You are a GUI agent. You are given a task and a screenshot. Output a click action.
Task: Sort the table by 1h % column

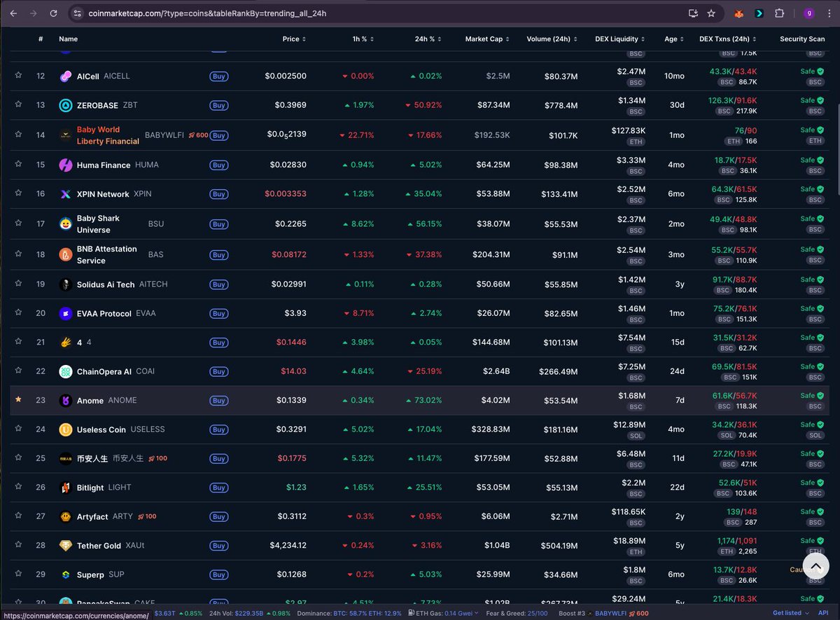point(363,39)
